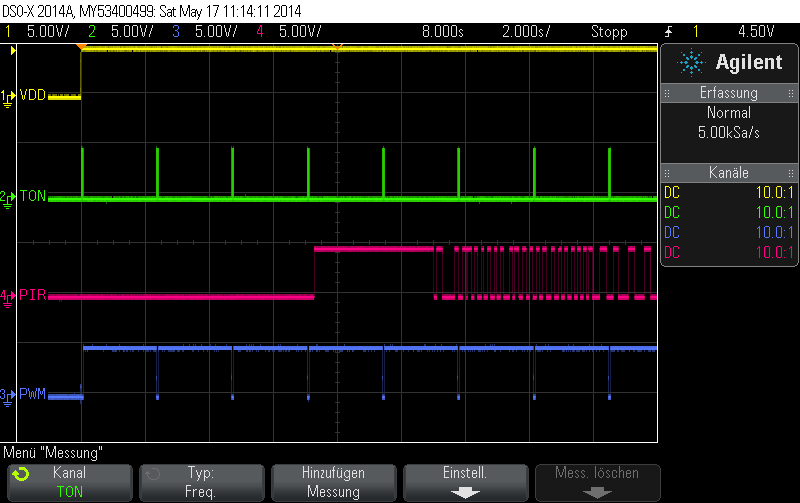This screenshot has height=503, width=800.
Task: Click the Agilent spark logo icon
Action: pyautogui.click(x=691, y=63)
